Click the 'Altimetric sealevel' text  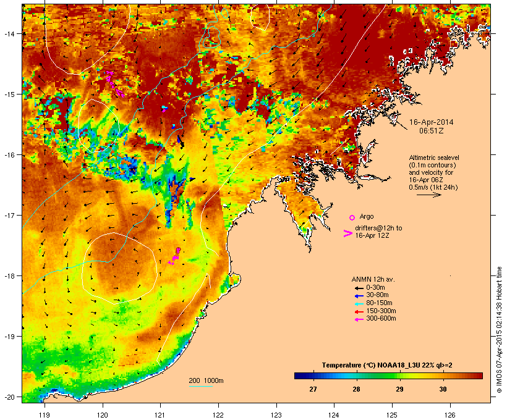coord(434,157)
